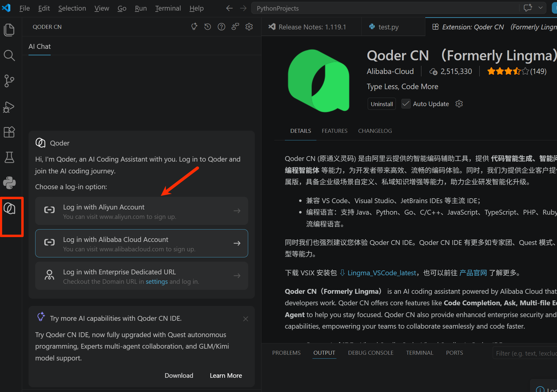Image resolution: width=557 pixels, height=392 pixels.
Task: Switch to the Release Notes: 1.119.1 tab
Action: (311, 27)
